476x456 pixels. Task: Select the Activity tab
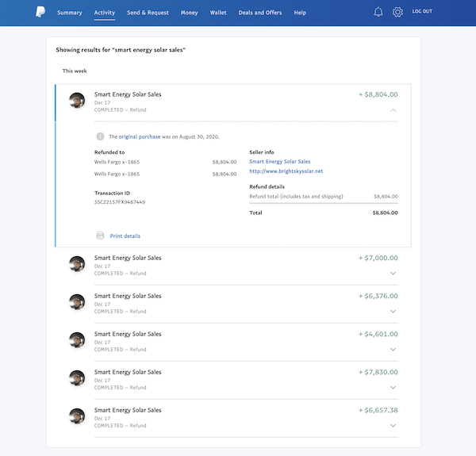click(x=105, y=13)
